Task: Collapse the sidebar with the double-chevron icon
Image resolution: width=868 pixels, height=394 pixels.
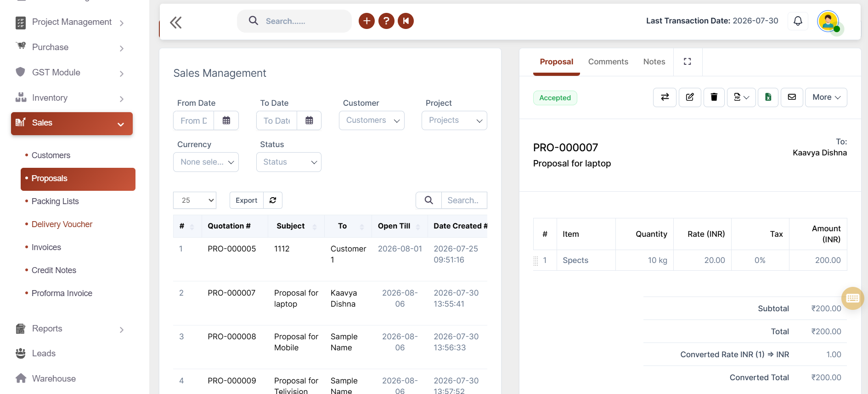Action: point(176,23)
